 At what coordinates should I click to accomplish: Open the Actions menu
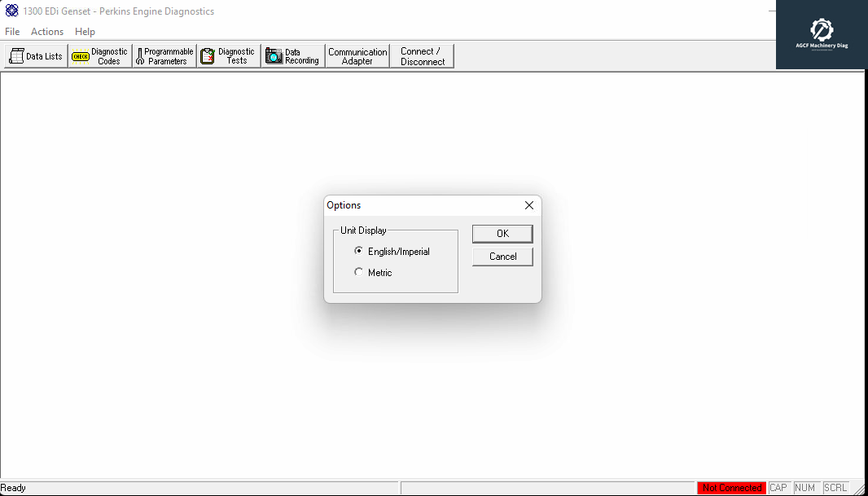(46, 31)
